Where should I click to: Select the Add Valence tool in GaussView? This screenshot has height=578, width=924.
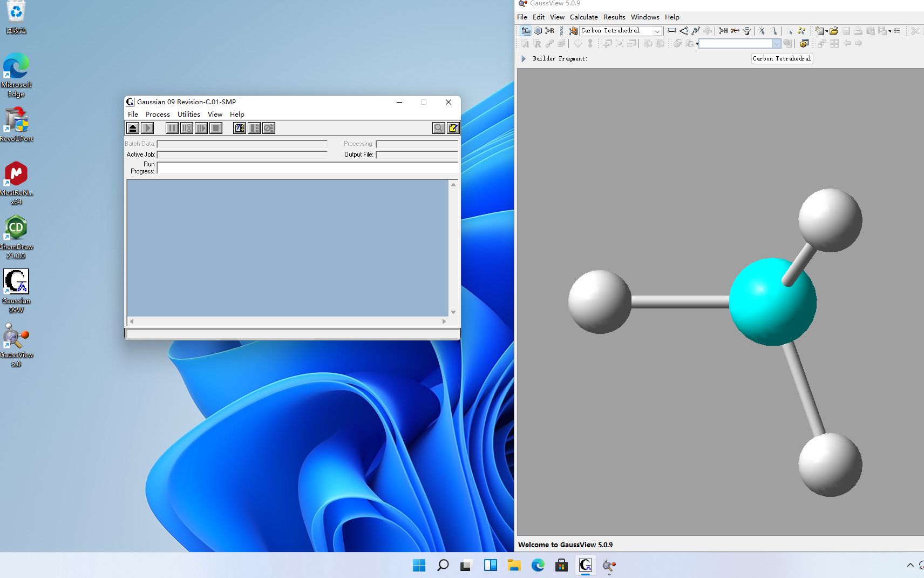(x=723, y=31)
